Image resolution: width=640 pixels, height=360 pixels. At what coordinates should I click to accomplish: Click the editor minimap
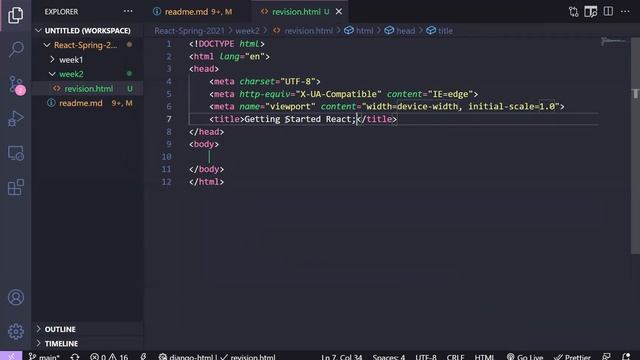click(612, 41)
